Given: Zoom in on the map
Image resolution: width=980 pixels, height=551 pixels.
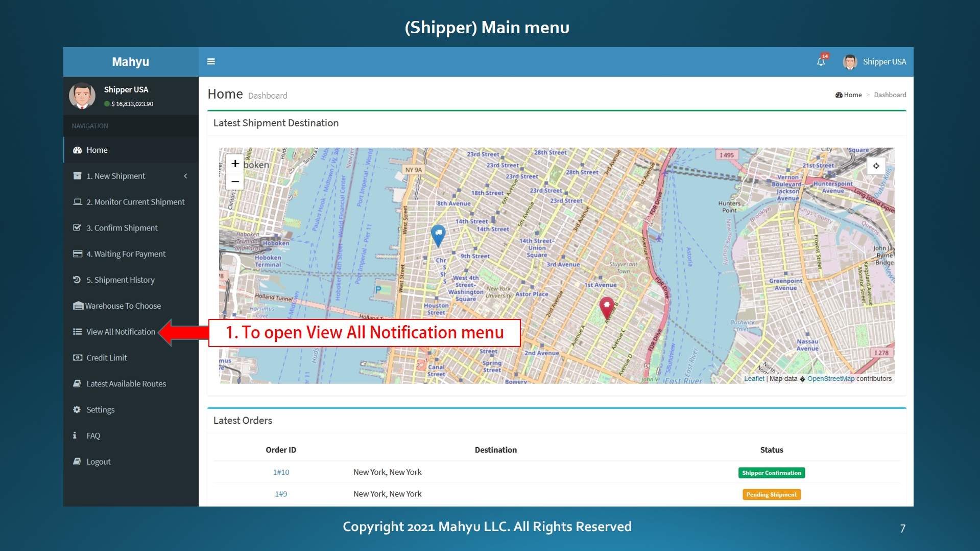Looking at the screenshot, I should click(x=235, y=164).
